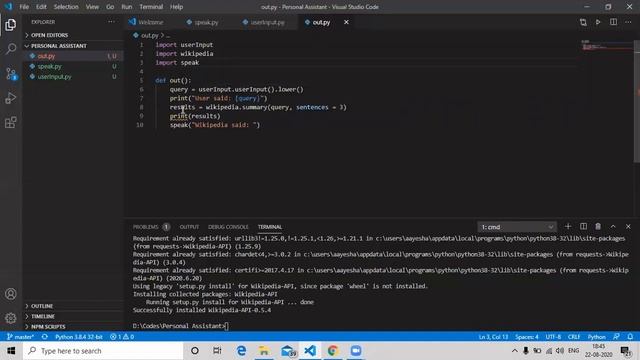Open the Go menu

click(x=110, y=7)
